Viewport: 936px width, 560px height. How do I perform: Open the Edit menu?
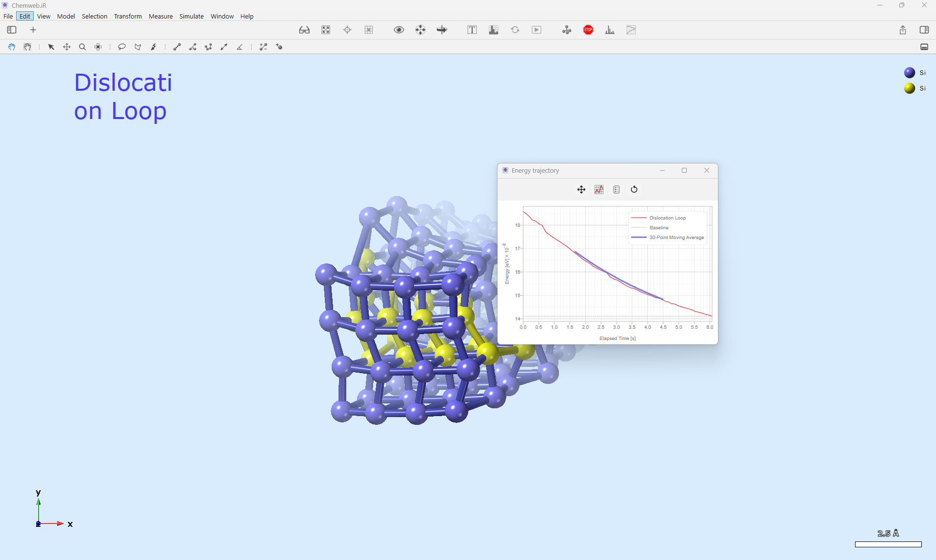25,16
